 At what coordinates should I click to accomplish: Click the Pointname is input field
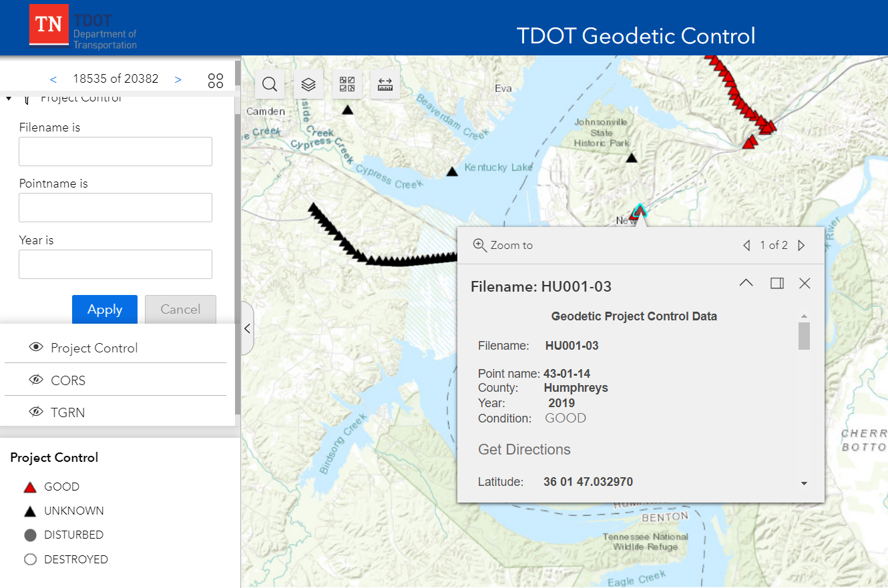coord(116,208)
